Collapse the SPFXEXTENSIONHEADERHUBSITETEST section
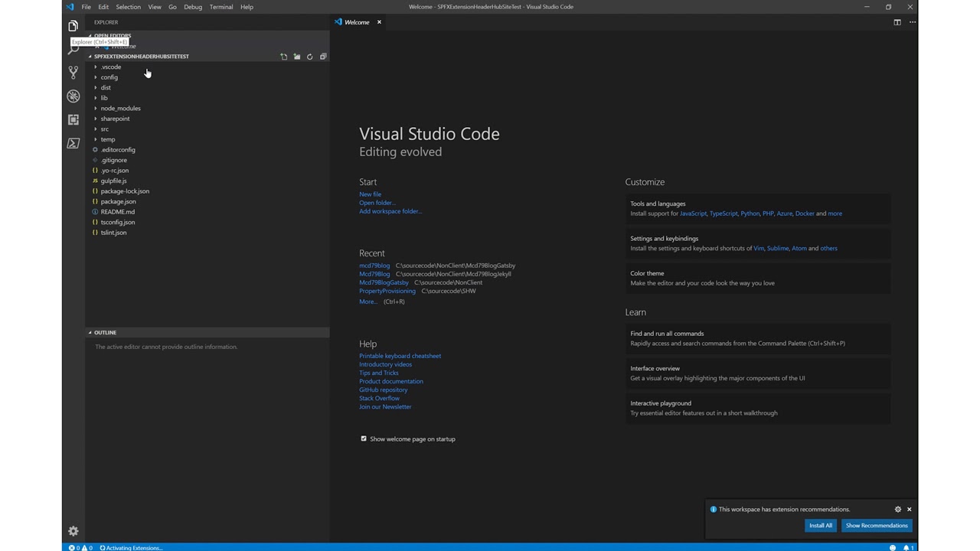Image resolution: width=980 pixels, height=551 pixels. [x=141, y=57]
